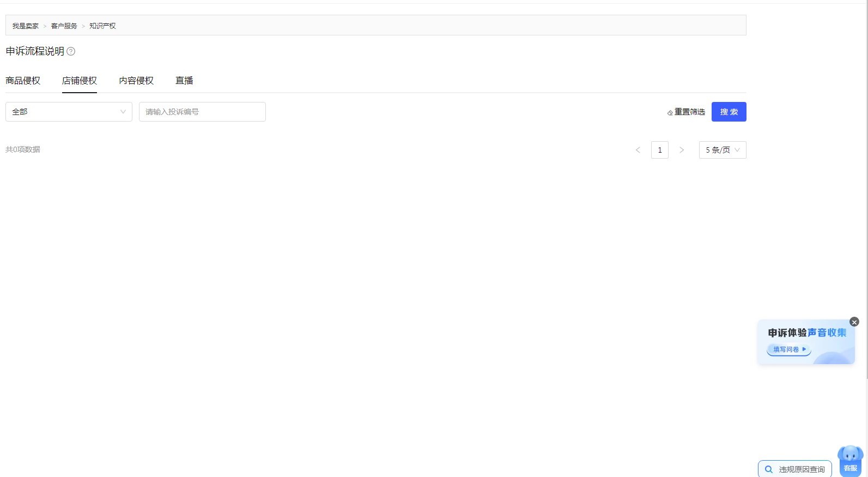Switch to the 商品侵权 tab
868x477 pixels.
tap(23, 81)
